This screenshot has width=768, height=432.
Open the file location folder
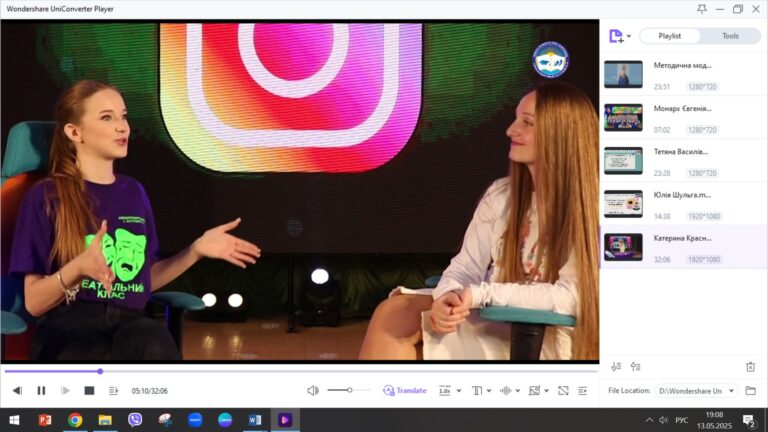pos(750,391)
